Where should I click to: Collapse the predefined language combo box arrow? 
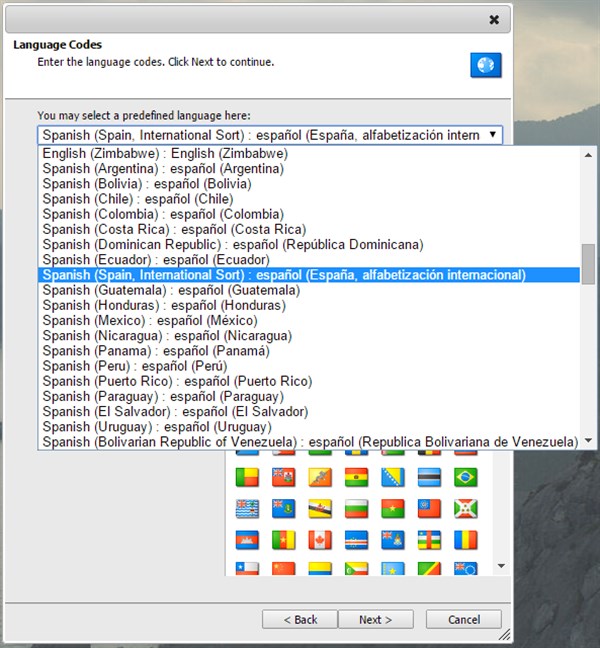click(493, 135)
